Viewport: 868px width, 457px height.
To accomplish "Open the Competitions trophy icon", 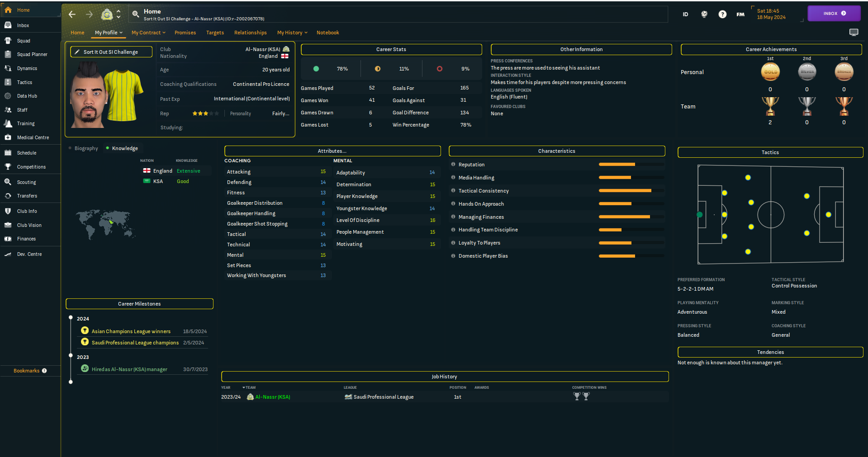I will [x=8, y=167].
